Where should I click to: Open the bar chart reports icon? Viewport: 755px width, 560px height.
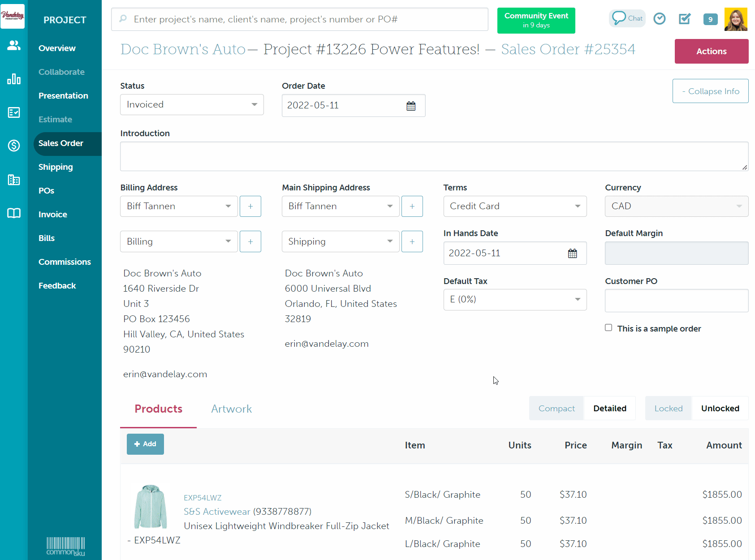14,79
